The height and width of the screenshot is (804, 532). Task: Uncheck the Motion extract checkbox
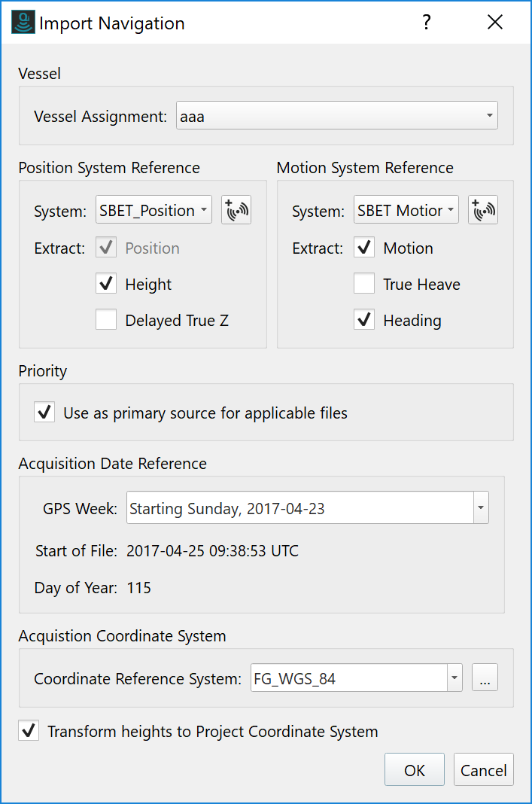coord(364,248)
